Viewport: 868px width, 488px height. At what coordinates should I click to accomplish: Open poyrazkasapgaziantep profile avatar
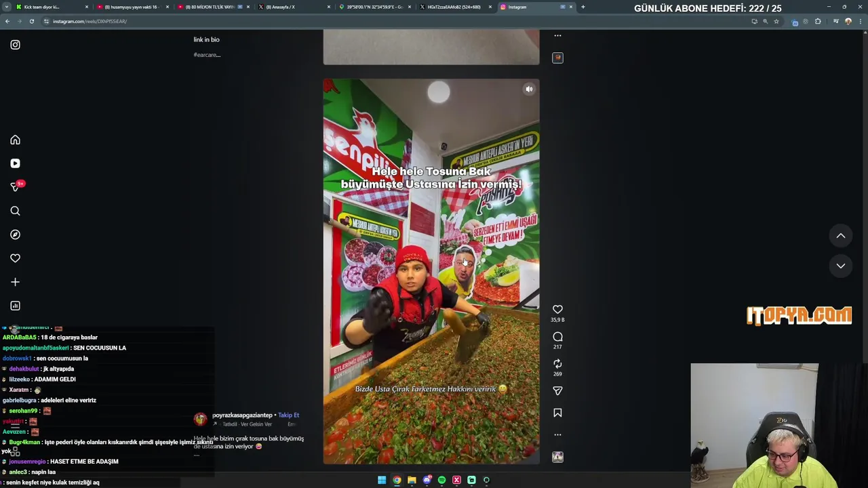200,419
